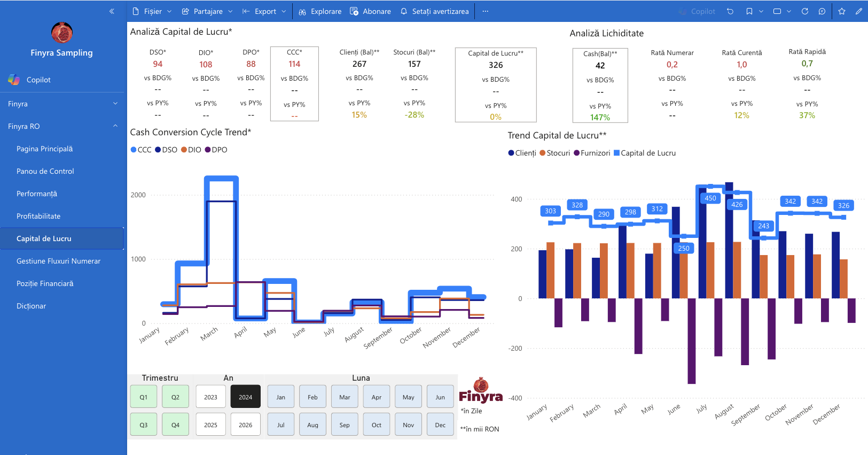Select year 2023 slicer
This screenshot has height=455, width=868.
[210, 397]
